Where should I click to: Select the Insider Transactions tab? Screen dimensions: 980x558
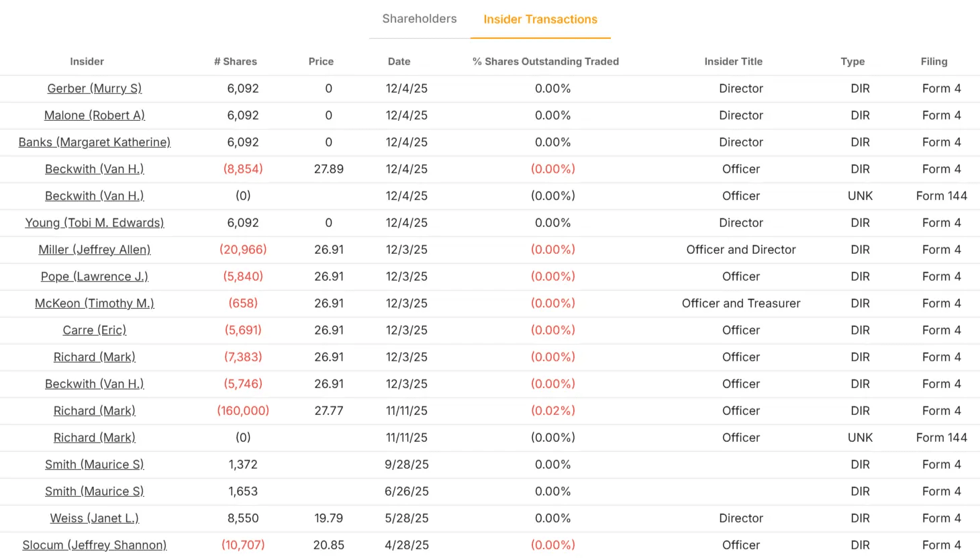pyautogui.click(x=540, y=19)
